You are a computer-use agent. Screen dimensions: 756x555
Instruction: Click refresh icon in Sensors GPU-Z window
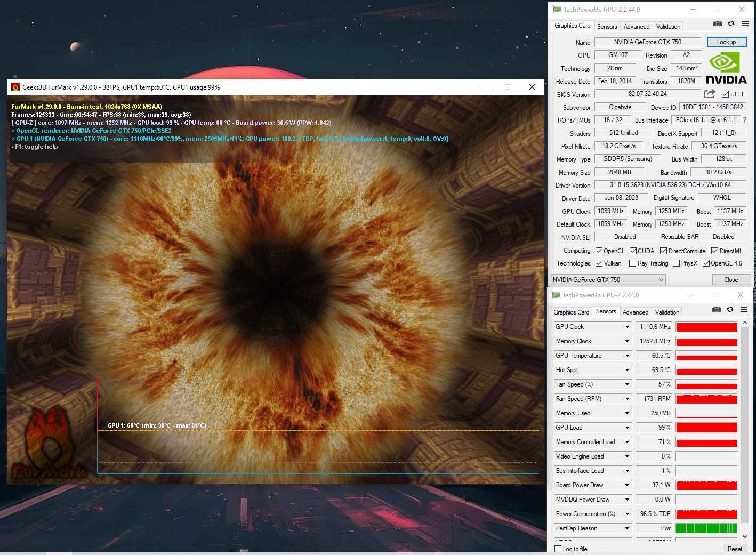(x=730, y=309)
